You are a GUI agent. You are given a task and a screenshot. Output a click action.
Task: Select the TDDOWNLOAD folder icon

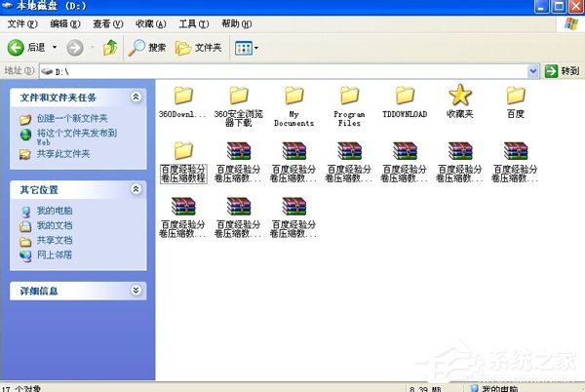tap(405, 96)
